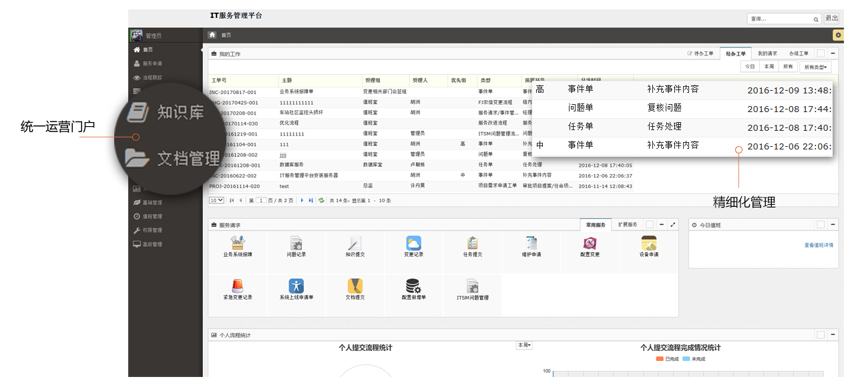Open 查看值班详情 duty details link
The image size is (868, 391).
pyautogui.click(x=820, y=244)
